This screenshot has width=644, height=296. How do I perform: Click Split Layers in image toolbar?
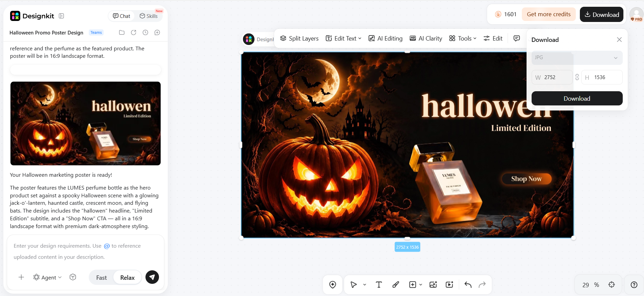coord(299,38)
